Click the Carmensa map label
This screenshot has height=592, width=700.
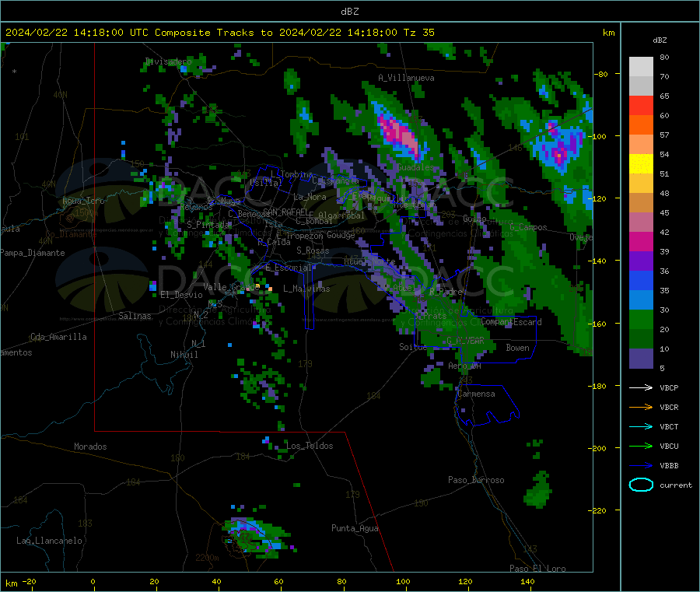(x=476, y=394)
